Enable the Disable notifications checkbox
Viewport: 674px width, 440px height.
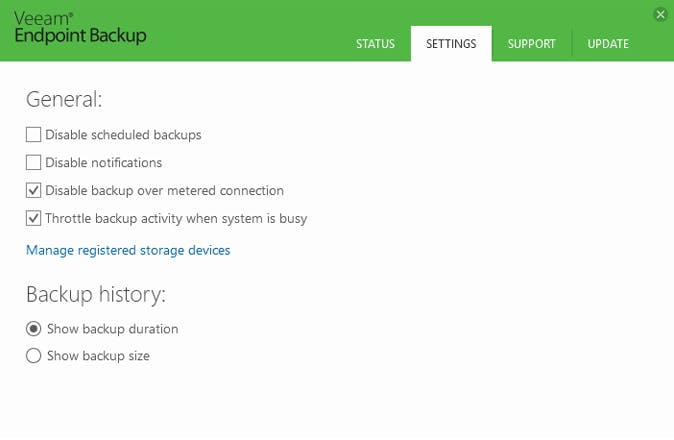tap(34, 162)
